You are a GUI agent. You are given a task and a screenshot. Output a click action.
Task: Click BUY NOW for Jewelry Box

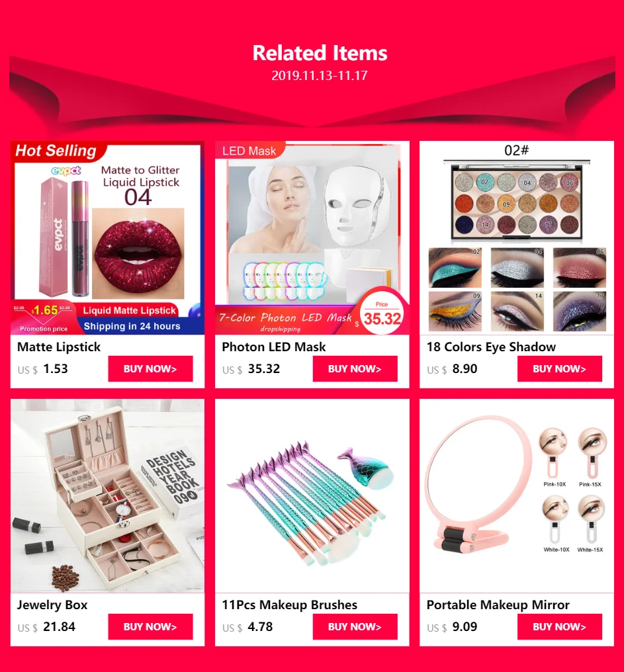(x=150, y=626)
